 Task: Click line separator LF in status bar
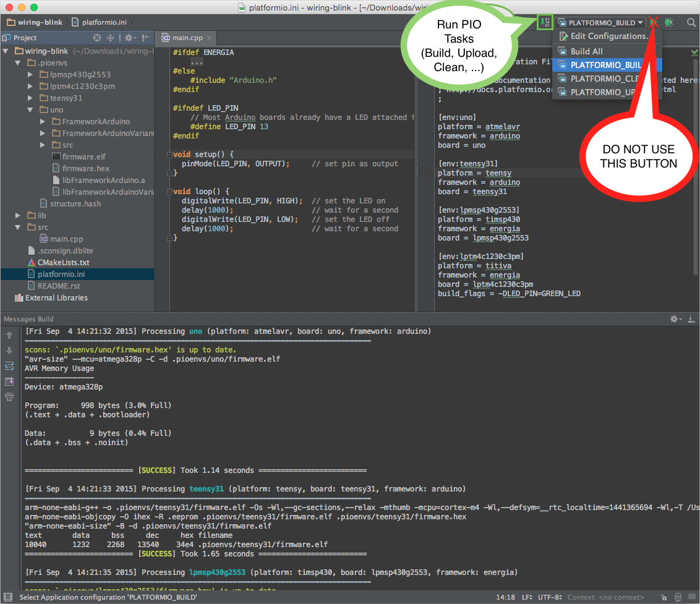point(527,597)
